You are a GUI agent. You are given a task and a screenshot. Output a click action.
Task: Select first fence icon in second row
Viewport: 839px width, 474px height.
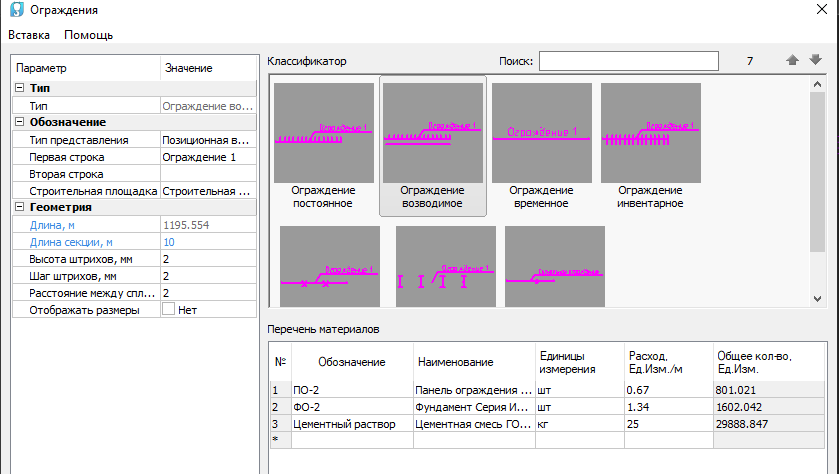coord(330,268)
